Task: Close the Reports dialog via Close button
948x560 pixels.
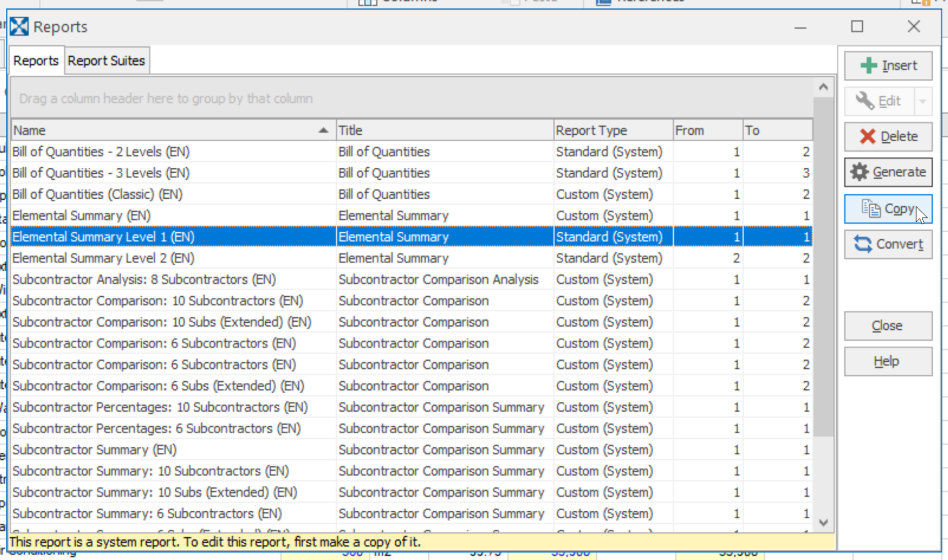Action: 888,326
